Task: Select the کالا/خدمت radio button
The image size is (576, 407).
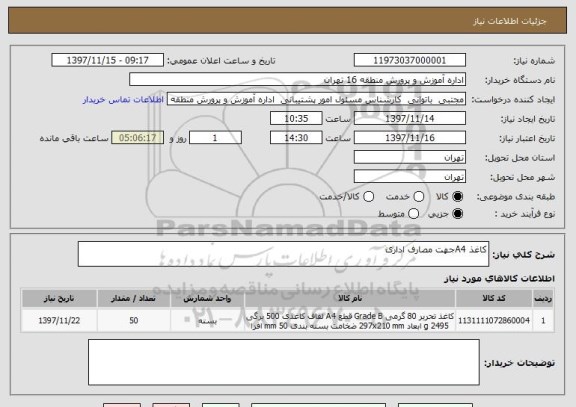Action: [368, 197]
